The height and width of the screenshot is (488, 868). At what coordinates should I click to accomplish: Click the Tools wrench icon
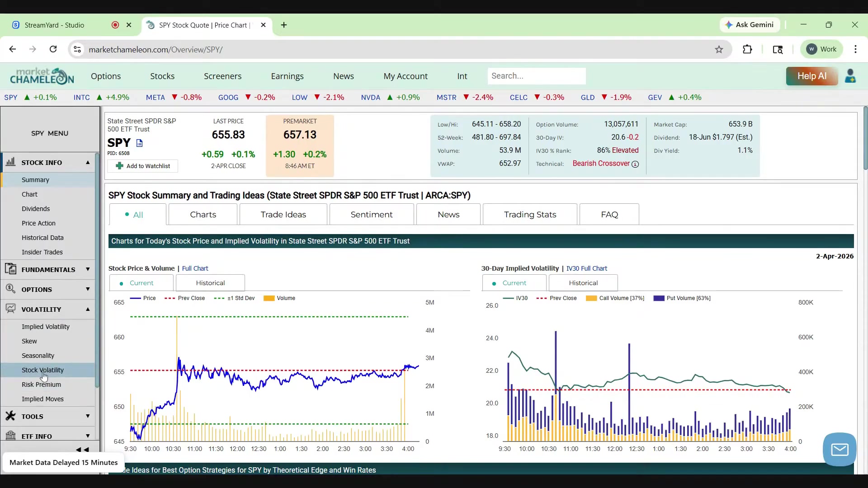[x=10, y=416]
